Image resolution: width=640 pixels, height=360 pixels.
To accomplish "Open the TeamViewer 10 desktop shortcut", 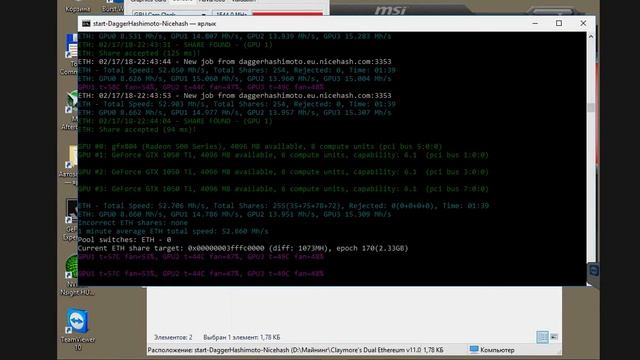I will coord(77,329).
